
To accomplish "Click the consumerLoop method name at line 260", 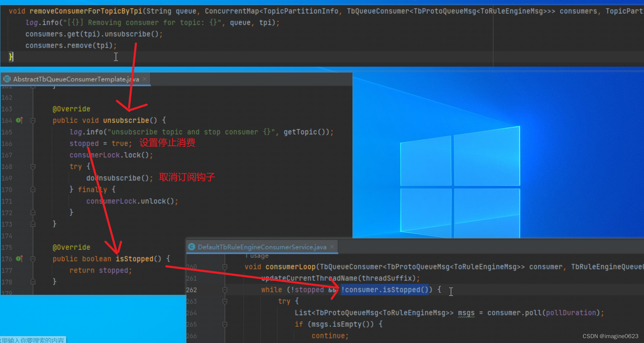I will point(291,267).
